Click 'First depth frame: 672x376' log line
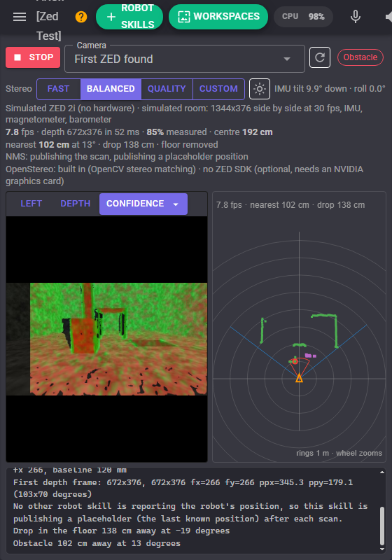 click(183, 488)
